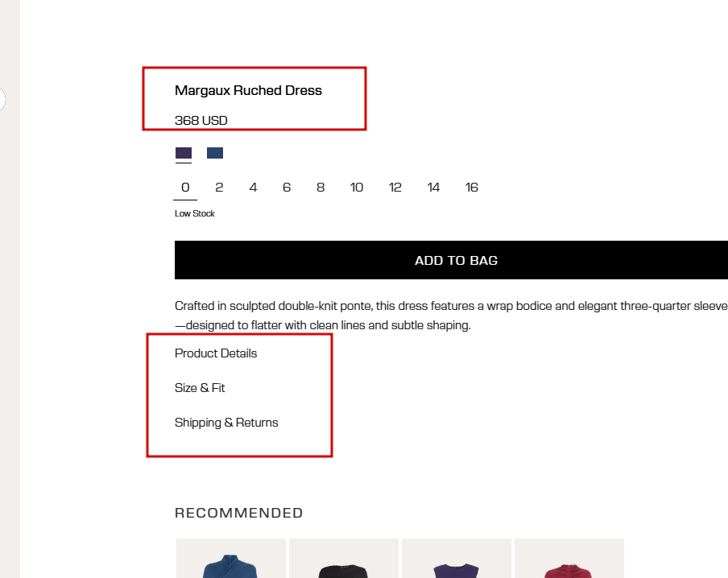
Task: Click the ADD TO BAG button
Action: click(455, 260)
